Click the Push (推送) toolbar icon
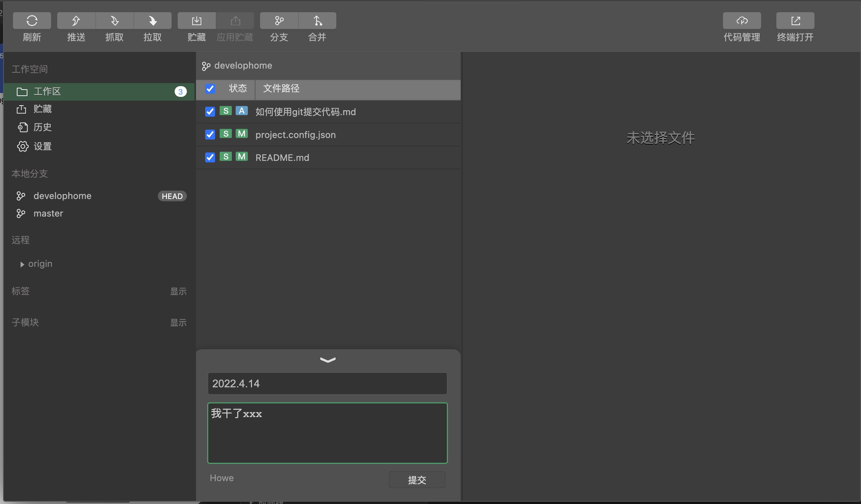861x504 pixels. (76, 21)
